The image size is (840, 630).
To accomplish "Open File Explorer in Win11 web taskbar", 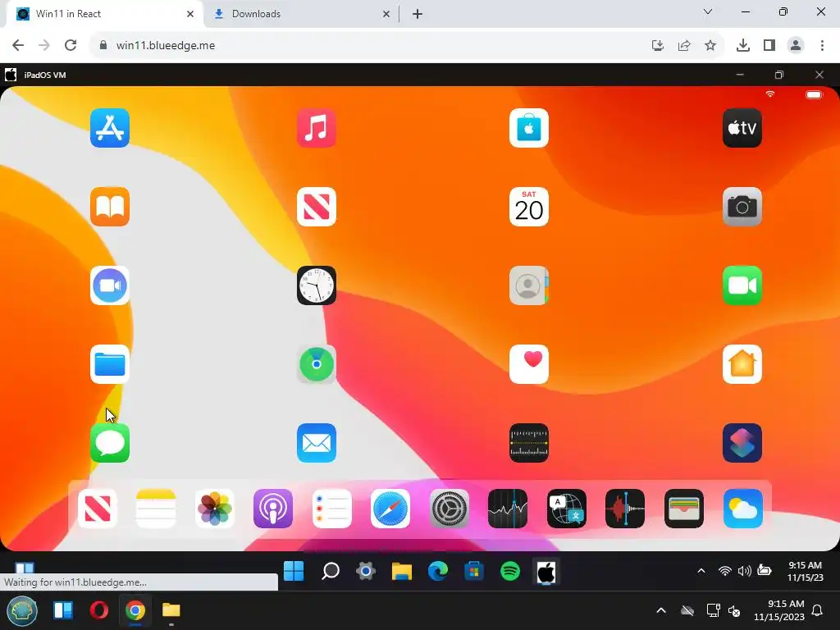I will pyautogui.click(x=402, y=571).
